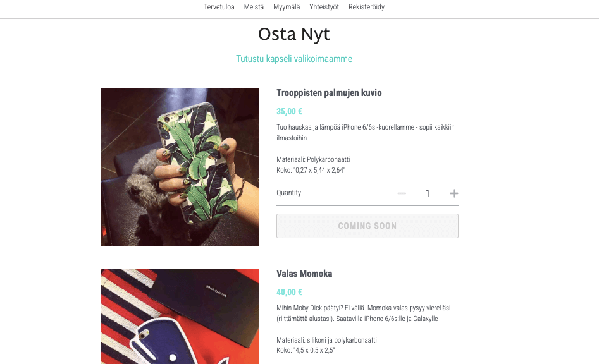Click the Momoka whale description text

pyautogui.click(x=367, y=313)
